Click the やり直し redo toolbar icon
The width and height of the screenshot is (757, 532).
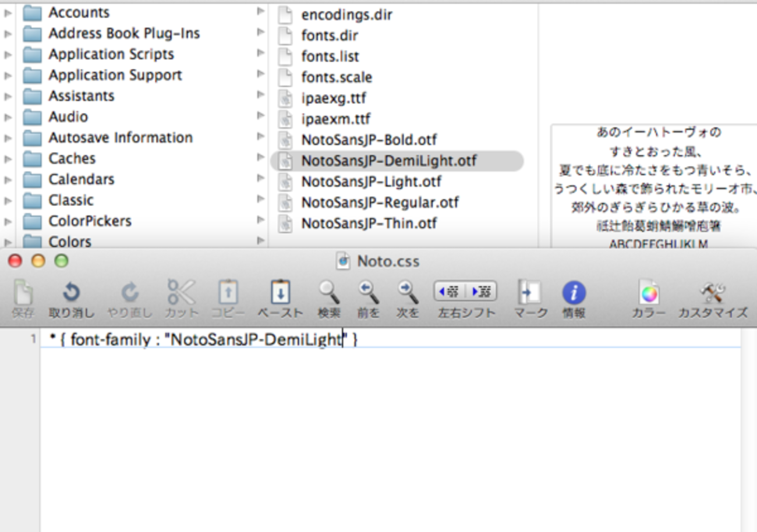[x=129, y=293]
